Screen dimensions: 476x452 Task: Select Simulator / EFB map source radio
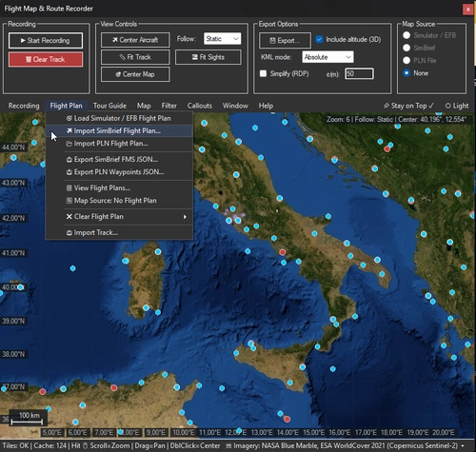tap(407, 35)
